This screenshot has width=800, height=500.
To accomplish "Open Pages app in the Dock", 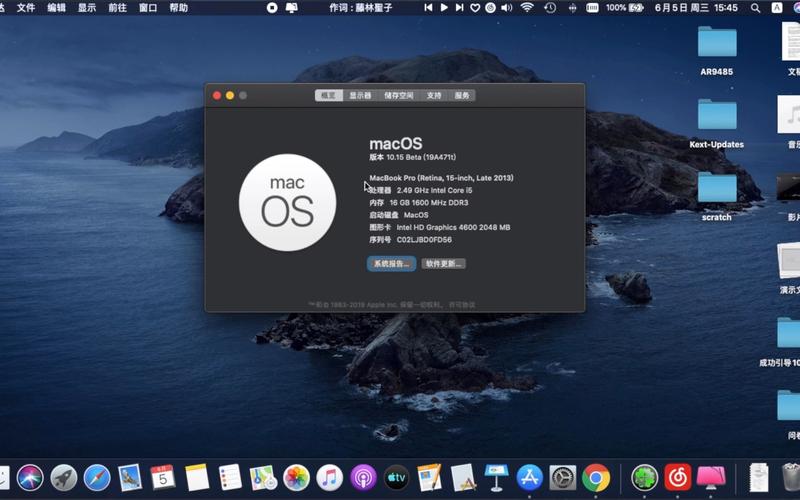I will pyautogui.click(x=430, y=478).
